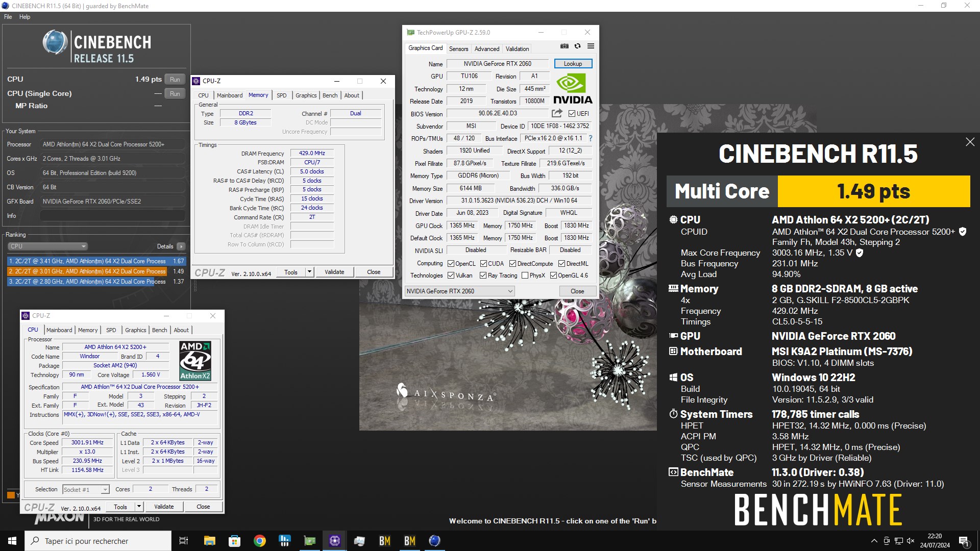The image size is (980, 551).
Task: Click Close button in GPU-Z window
Action: 577,291
